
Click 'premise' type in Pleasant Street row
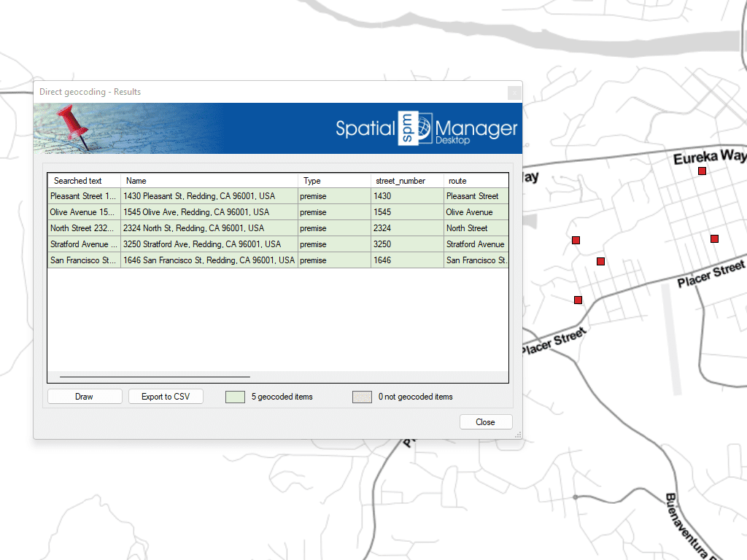[334, 196]
